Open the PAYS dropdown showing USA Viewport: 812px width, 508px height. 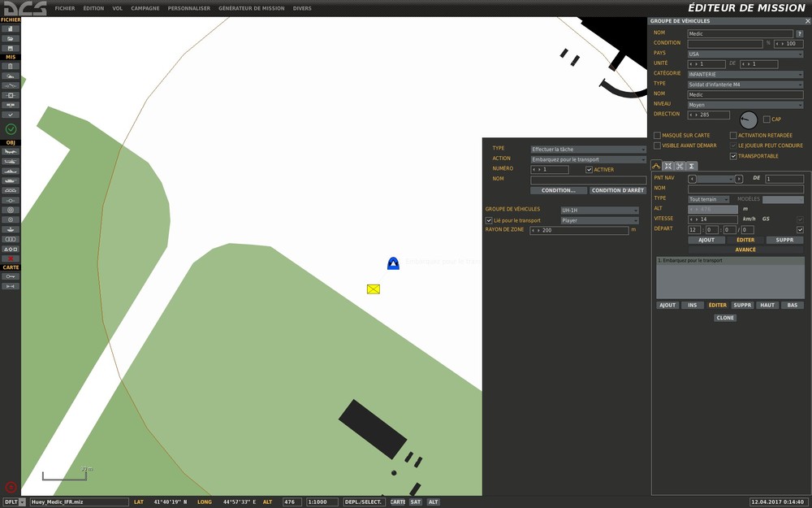pyautogui.click(x=745, y=54)
